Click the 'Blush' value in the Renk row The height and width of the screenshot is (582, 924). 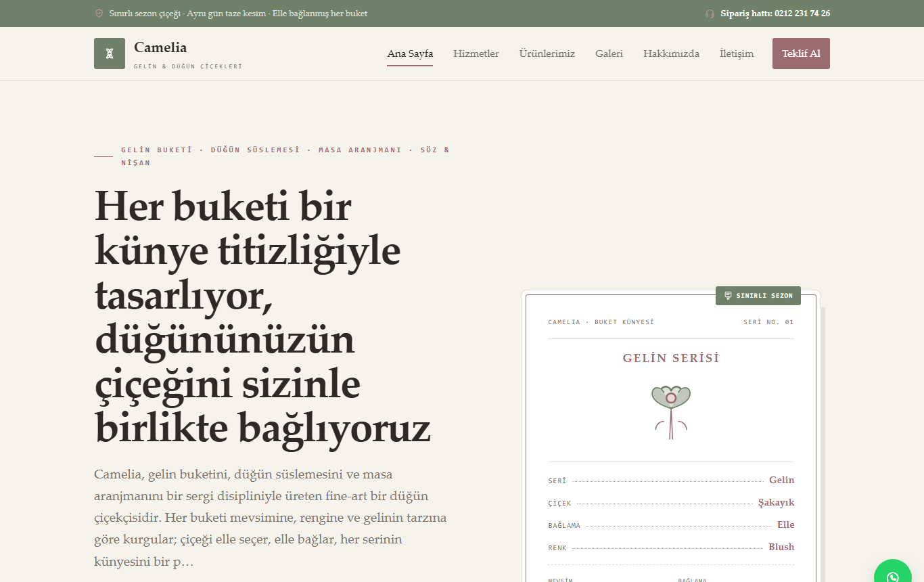point(781,547)
